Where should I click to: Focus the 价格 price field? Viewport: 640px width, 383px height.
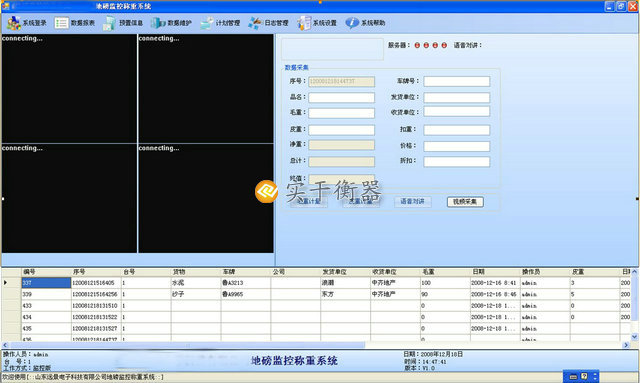(456, 146)
